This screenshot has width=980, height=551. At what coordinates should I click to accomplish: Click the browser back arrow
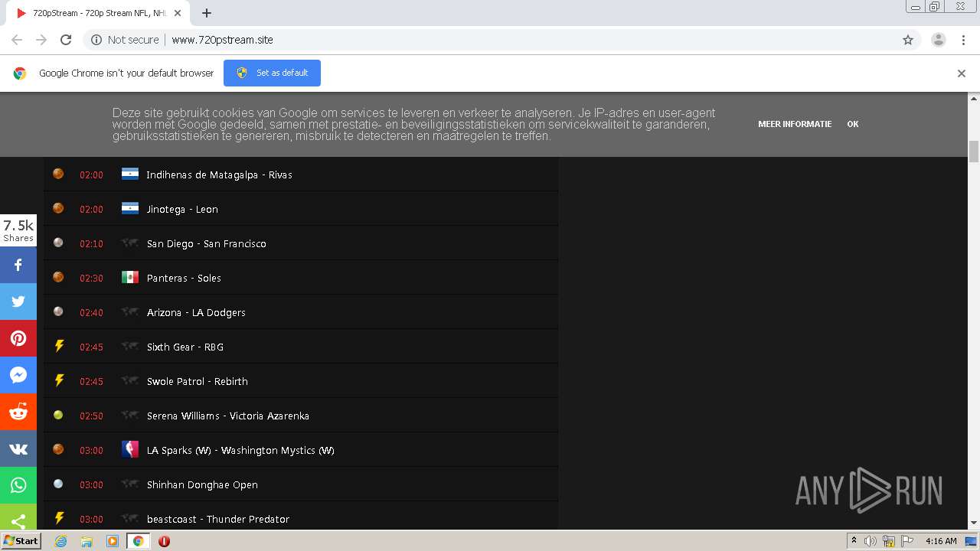tap(17, 40)
